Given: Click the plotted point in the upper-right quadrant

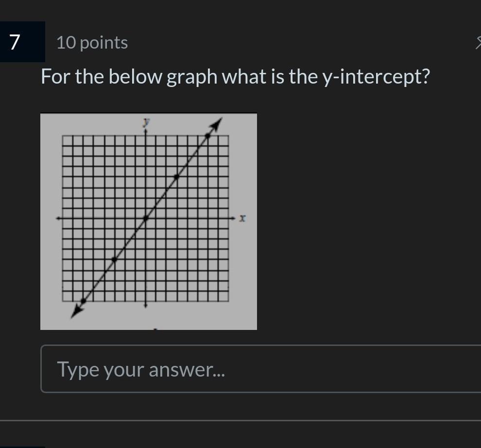Looking at the screenshot, I should pyautogui.click(x=176, y=177).
